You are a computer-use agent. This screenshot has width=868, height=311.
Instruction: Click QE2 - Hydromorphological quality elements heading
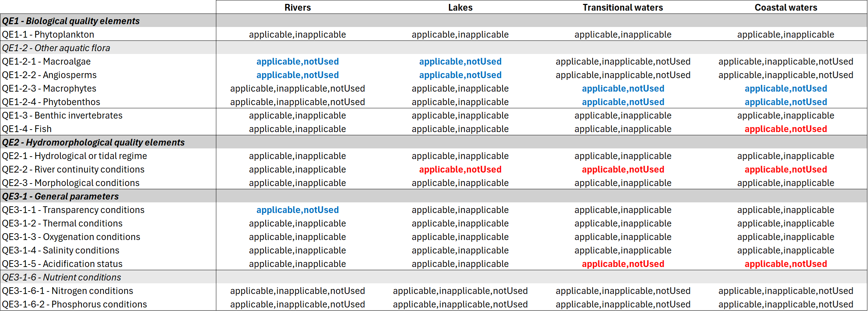coord(93,142)
